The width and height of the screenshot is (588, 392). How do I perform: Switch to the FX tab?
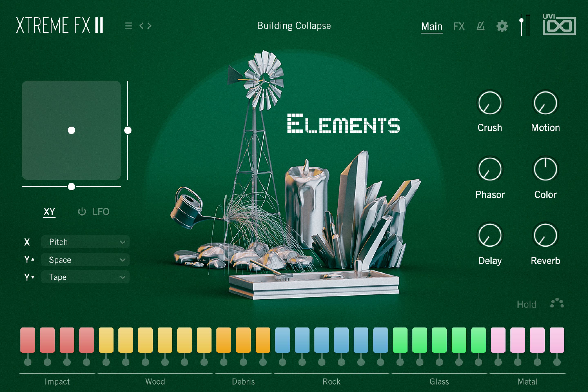tap(459, 26)
